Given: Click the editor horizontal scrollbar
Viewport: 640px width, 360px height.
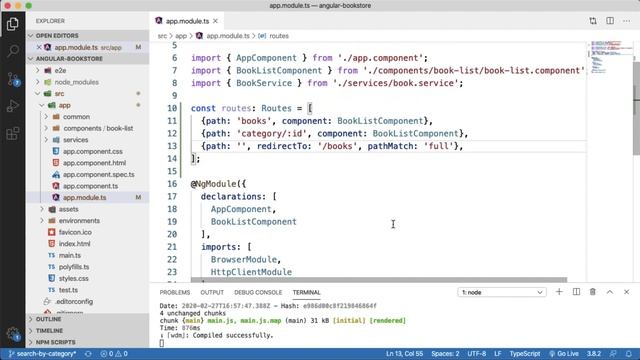Looking at the screenshot, I should 379,280.
